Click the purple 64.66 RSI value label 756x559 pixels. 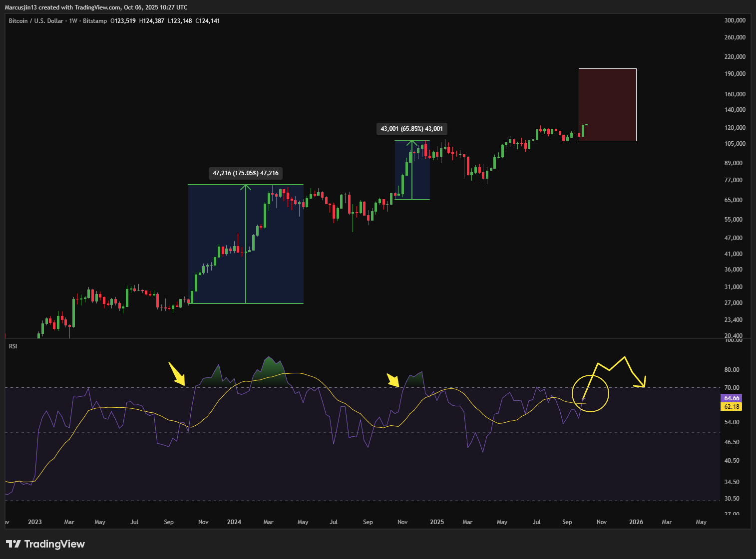tap(732, 398)
